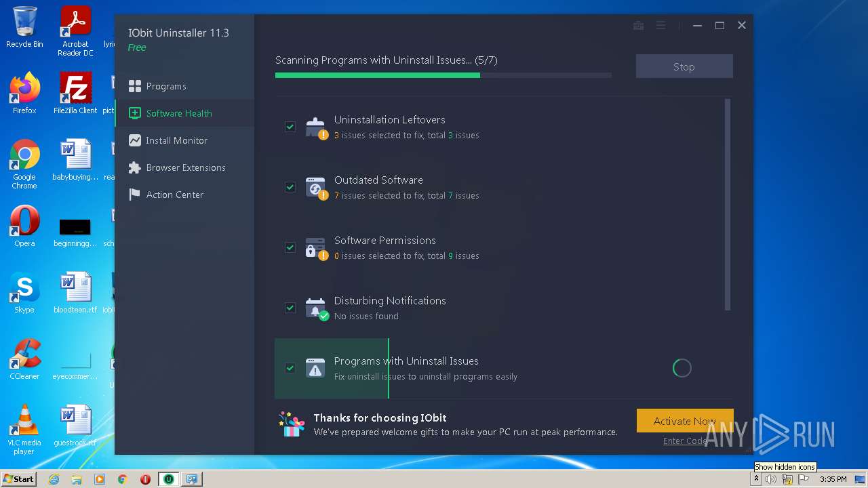Screen dimensions: 868x488
Task: Show hidden tray icons
Action: point(757,479)
